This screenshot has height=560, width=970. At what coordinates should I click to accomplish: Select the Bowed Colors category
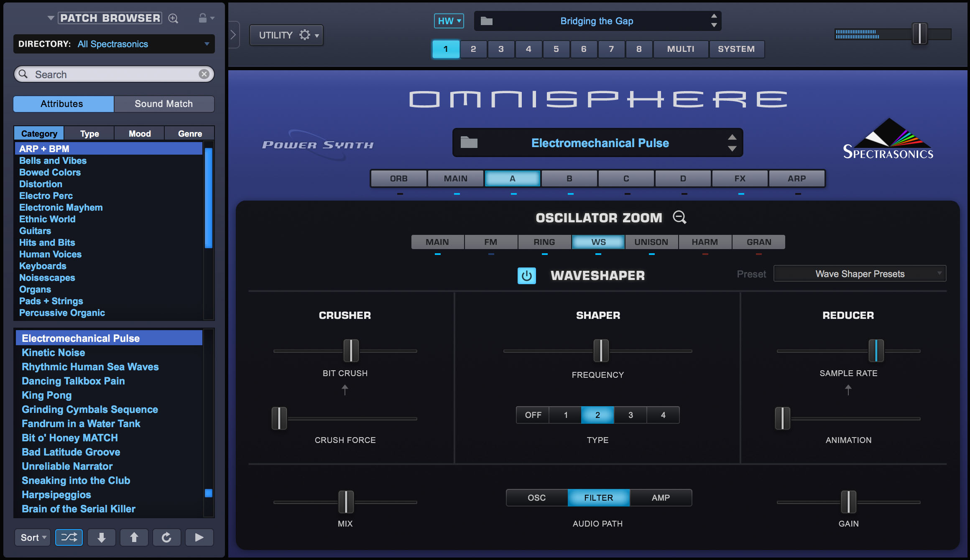109,172
